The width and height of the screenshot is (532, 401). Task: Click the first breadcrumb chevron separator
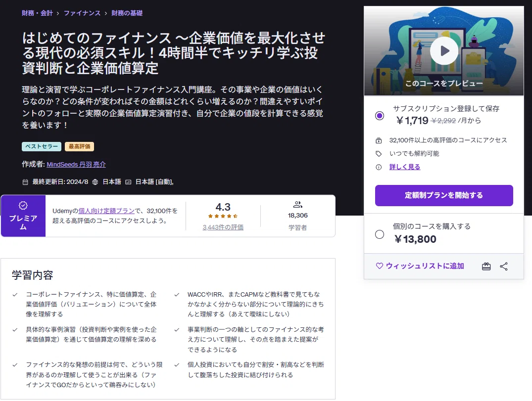coord(58,13)
